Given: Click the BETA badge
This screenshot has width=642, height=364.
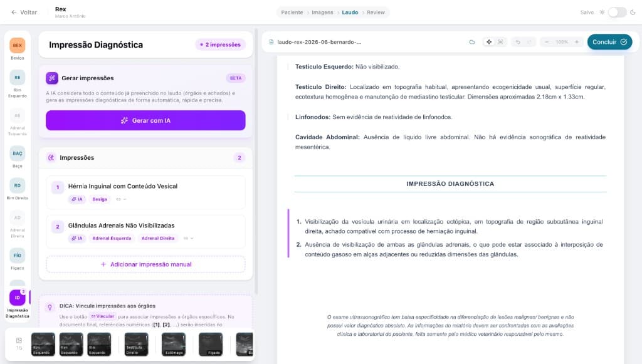Looking at the screenshot, I should click(x=236, y=78).
